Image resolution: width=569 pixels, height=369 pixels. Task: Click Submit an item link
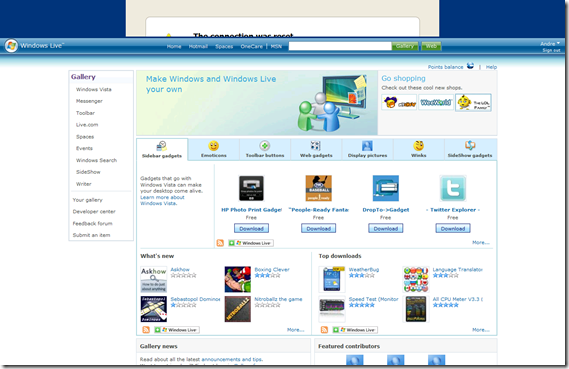91,235
